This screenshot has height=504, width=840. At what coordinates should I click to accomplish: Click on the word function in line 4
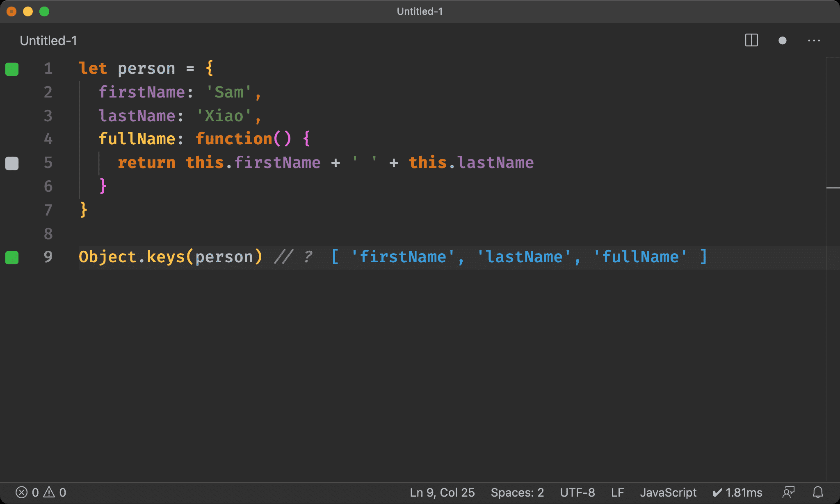pos(234,139)
